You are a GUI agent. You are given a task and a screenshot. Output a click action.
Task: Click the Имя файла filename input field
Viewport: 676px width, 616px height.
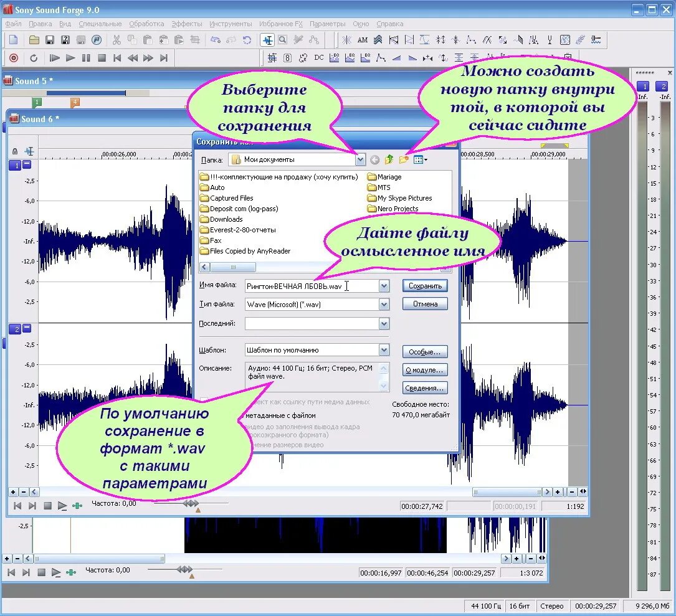[312, 287]
